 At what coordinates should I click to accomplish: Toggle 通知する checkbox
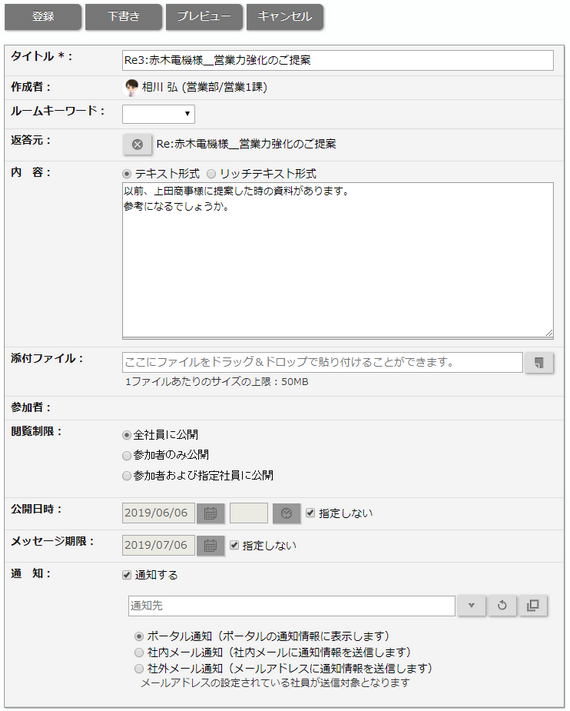pyautogui.click(x=127, y=575)
